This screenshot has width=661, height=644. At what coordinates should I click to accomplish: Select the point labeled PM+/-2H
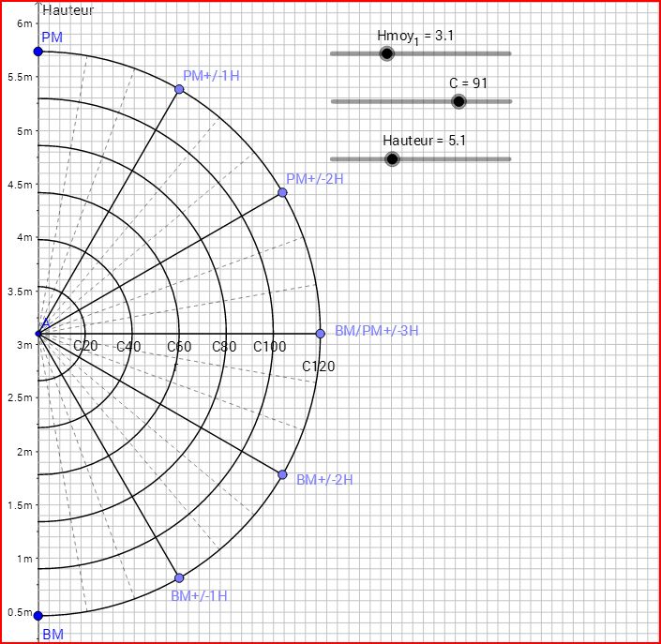(282, 192)
